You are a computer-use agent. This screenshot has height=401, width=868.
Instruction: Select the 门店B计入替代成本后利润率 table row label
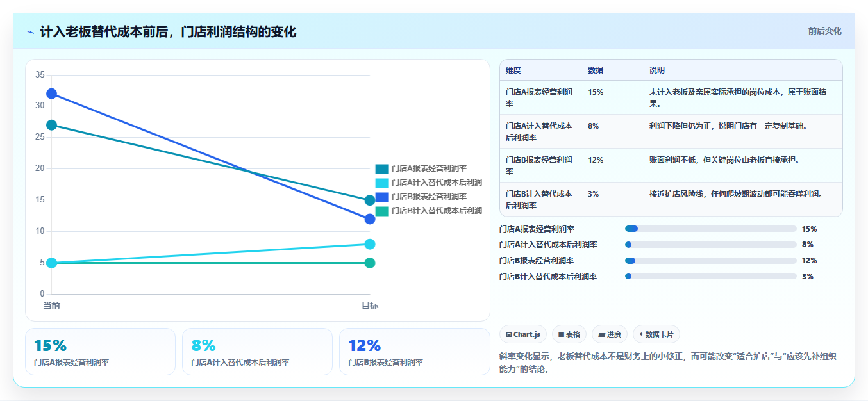[x=539, y=199]
